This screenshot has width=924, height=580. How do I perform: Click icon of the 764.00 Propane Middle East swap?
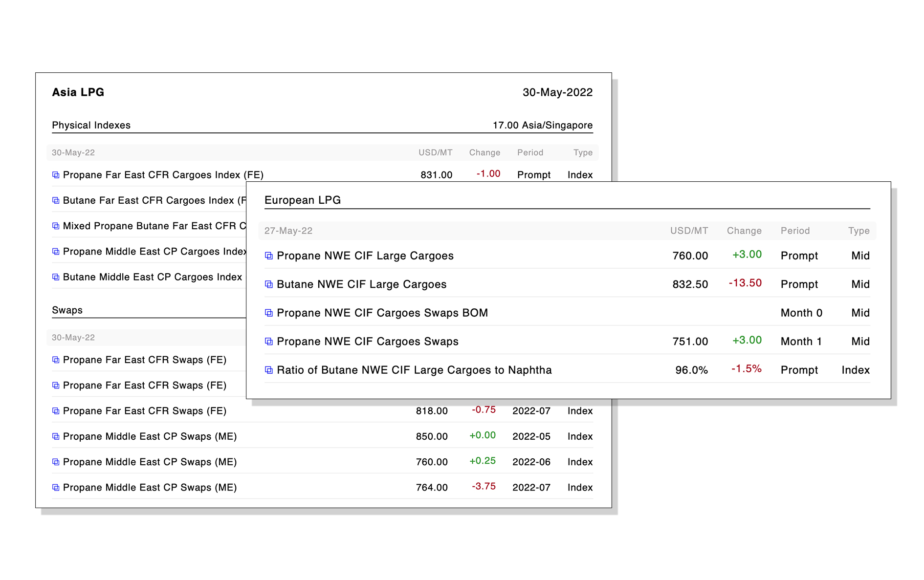(56, 488)
